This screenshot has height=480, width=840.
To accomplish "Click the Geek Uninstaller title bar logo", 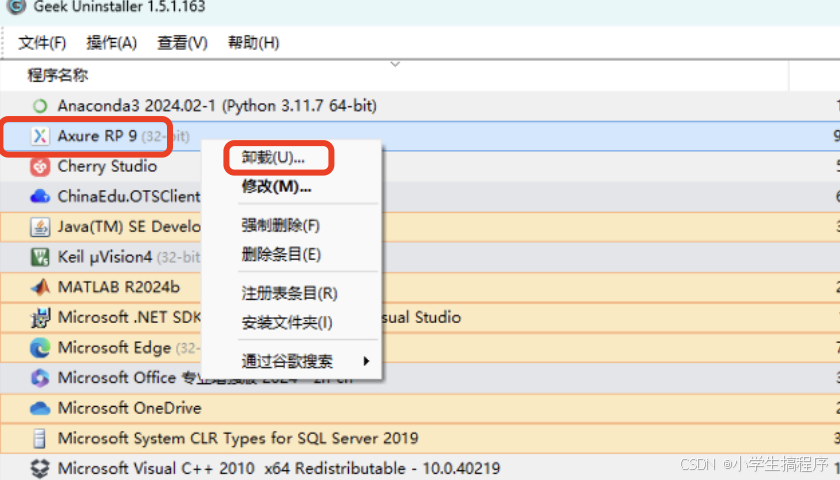I will coord(17,6).
